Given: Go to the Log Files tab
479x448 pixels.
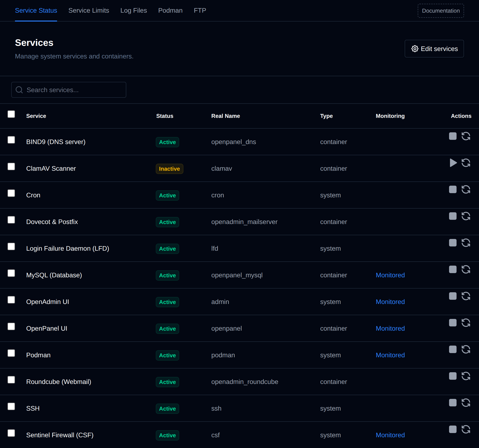Looking at the screenshot, I should click(134, 11).
